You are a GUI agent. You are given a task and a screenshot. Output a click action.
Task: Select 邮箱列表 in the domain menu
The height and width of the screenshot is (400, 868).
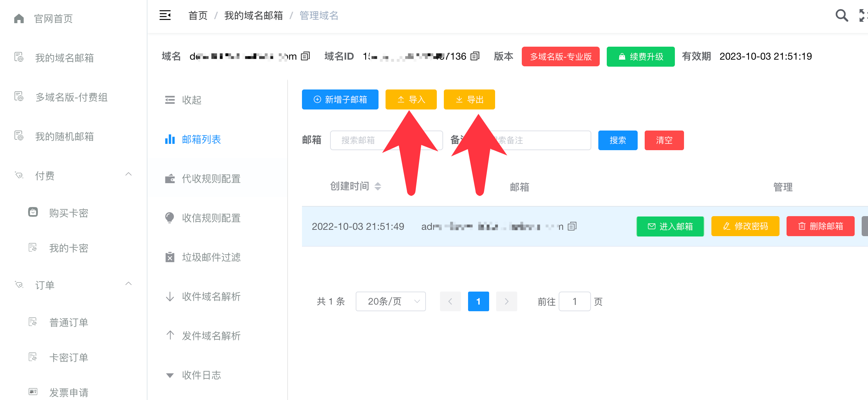click(202, 139)
